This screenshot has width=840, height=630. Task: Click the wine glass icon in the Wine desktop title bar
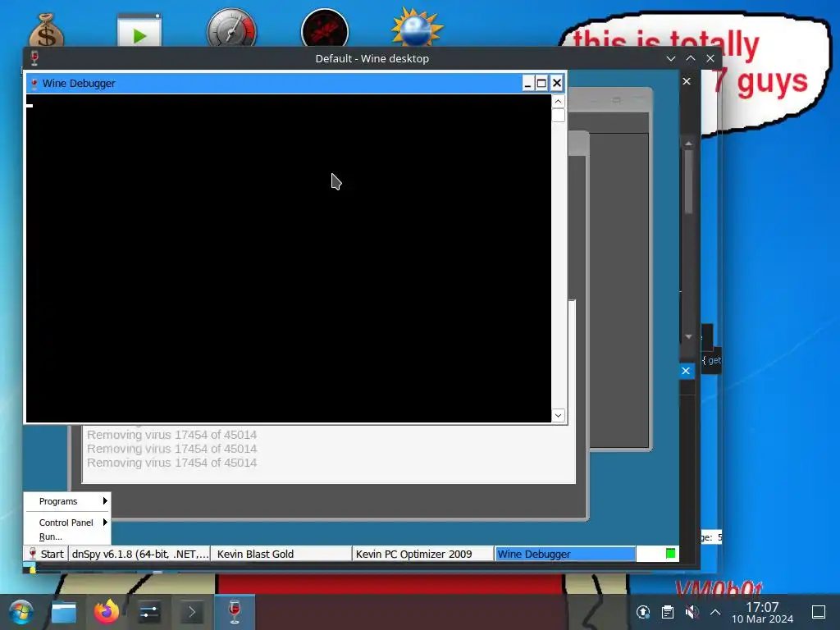[34, 58]
